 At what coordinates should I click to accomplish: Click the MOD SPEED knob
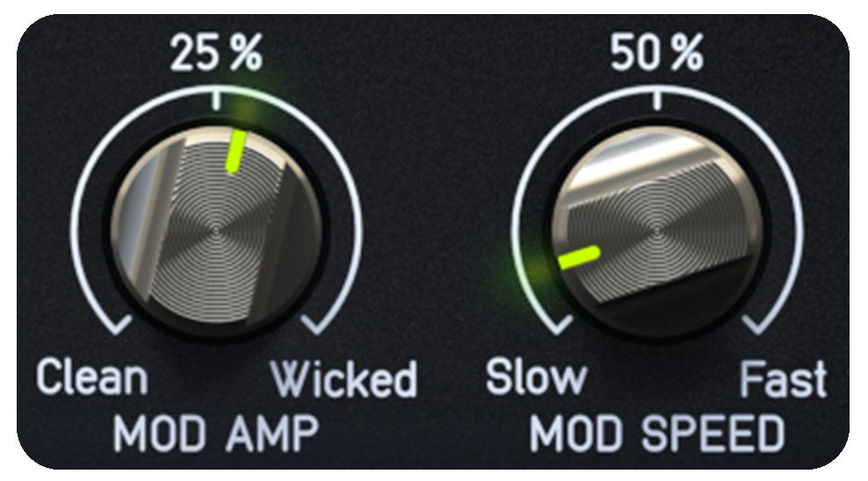(x=656, y=228)
